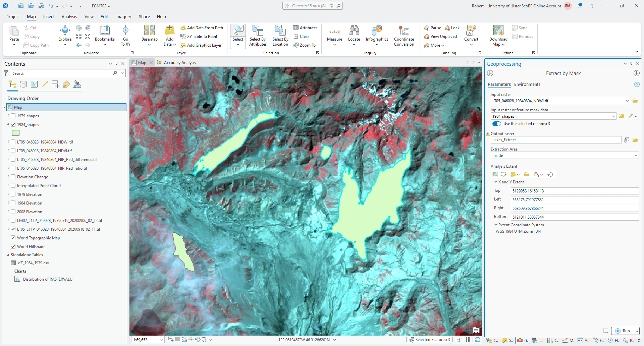The image size is (644, 346).
Task: Open the Infographics tool
Action: tap(377, 32)
